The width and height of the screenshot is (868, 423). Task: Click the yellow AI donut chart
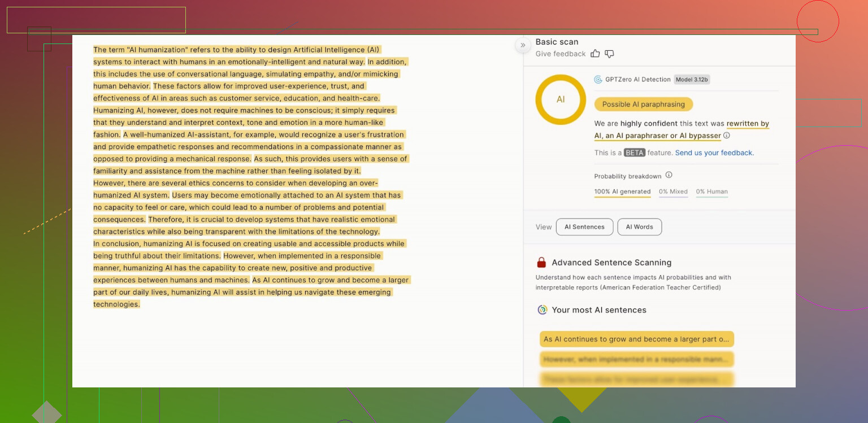[x=561, y=99]
